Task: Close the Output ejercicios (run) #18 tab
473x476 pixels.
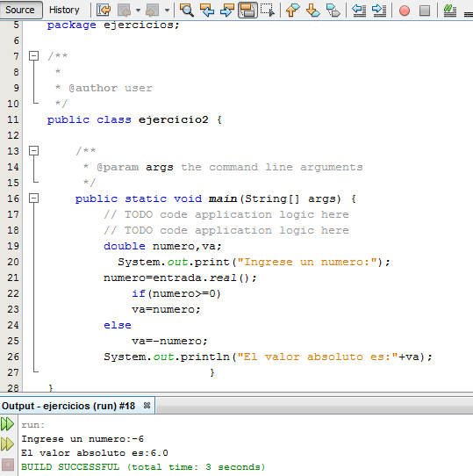Action: click(147, 405)
